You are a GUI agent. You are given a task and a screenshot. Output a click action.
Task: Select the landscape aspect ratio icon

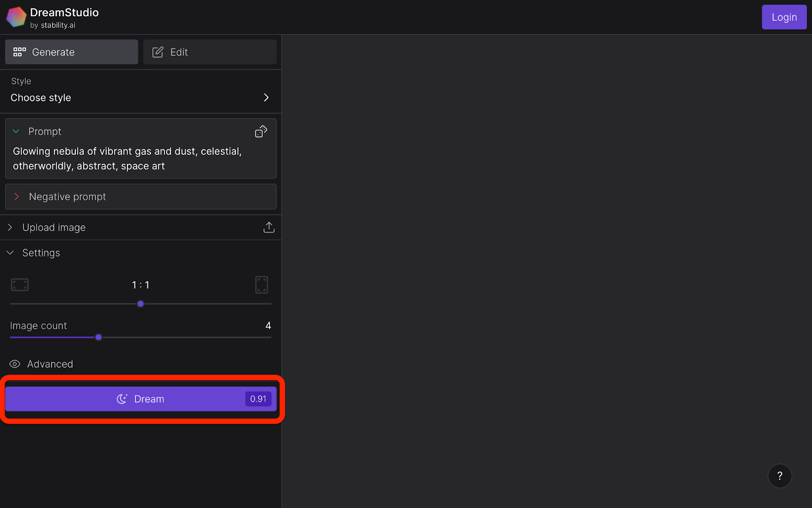(20, 284)
